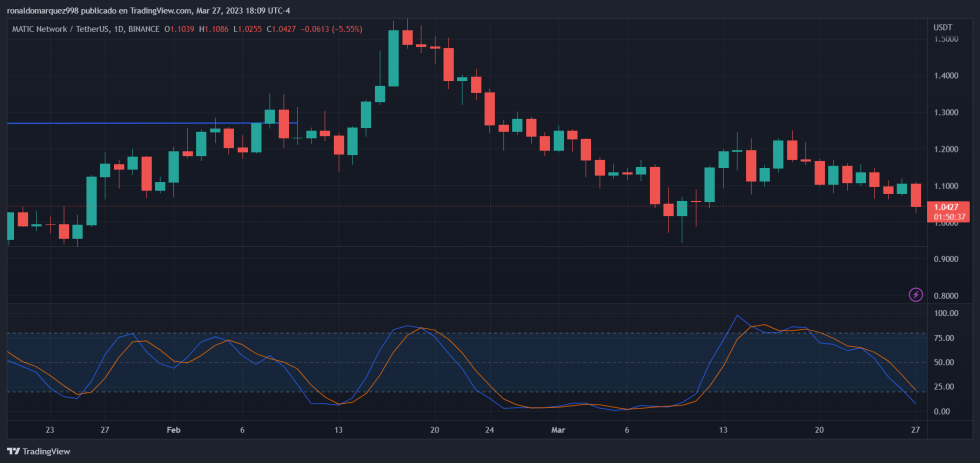This screenshot has height=463, width=980.
Task: Click the BINANCE exchange label
Action: pyautogui.click(x=143, y=29)
